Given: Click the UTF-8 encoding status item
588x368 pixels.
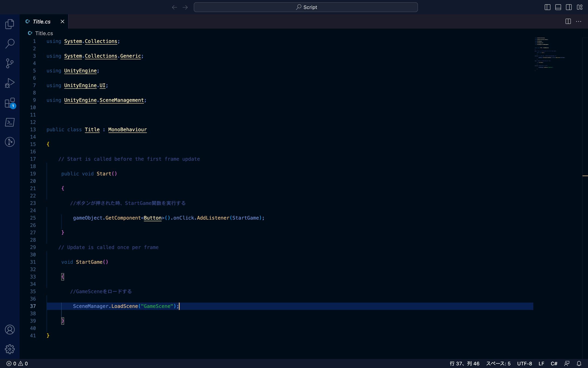Looking at the screenshot, I should (x=524, y=363).
